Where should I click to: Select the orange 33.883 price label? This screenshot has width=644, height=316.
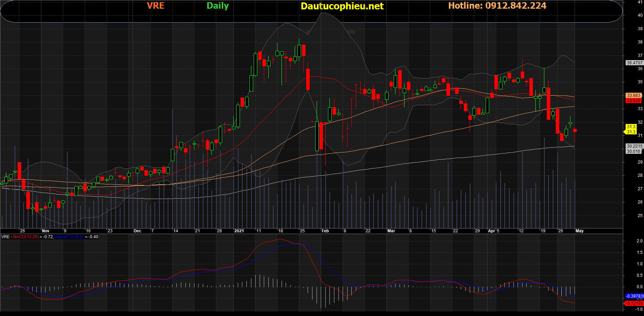pyautogui.click(x=634, y=95)
